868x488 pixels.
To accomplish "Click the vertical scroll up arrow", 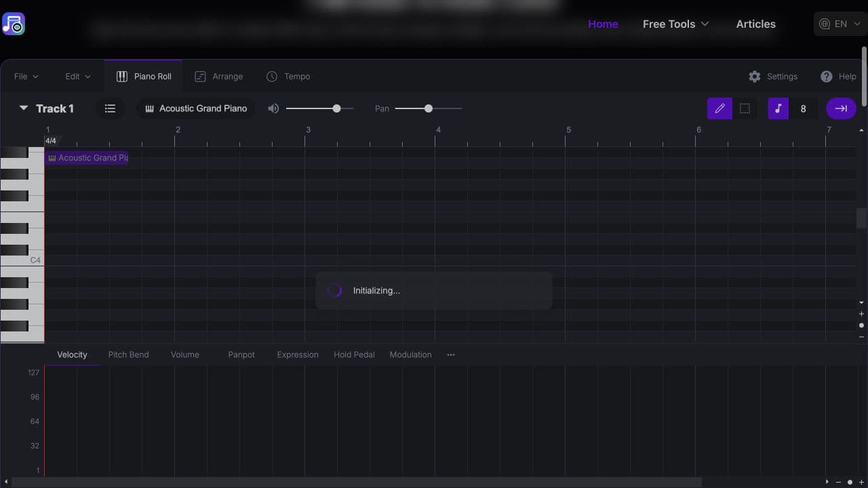I will (862, 130).
